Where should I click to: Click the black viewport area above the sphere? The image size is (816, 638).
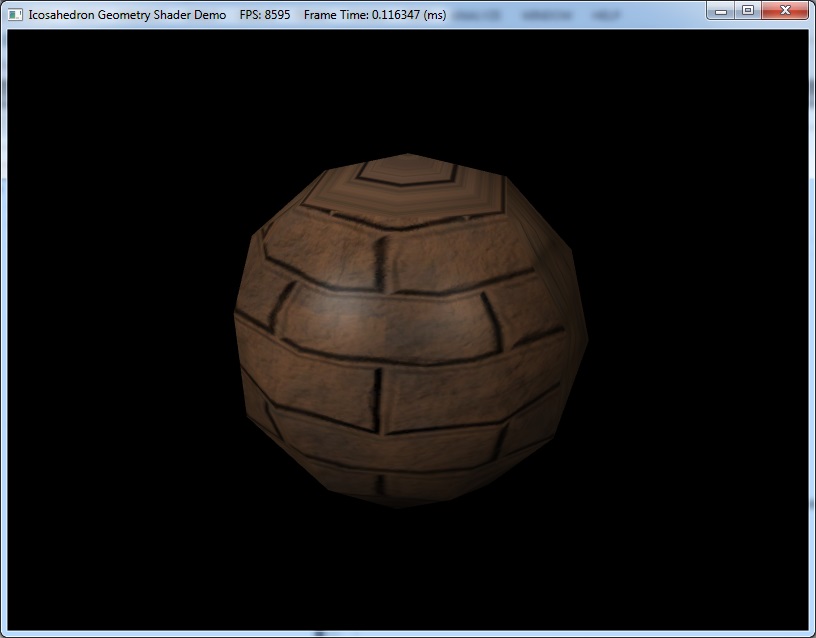click(x=408, y=90)
